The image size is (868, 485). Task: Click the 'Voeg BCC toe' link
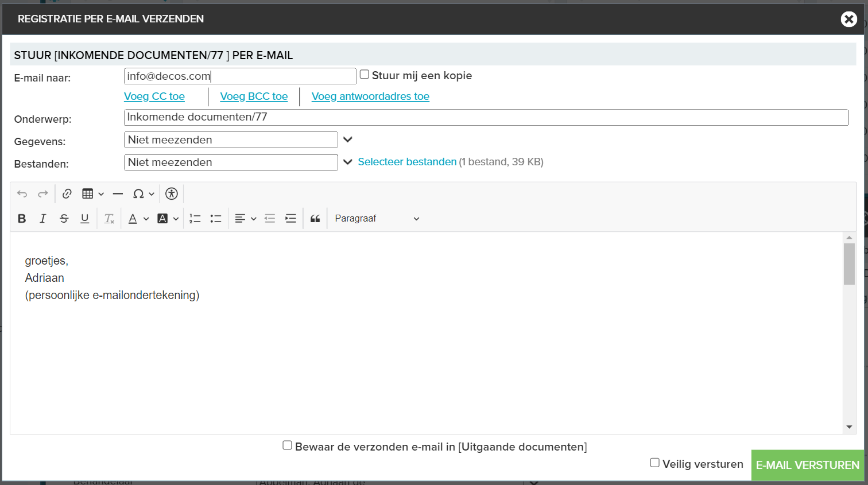254,96
